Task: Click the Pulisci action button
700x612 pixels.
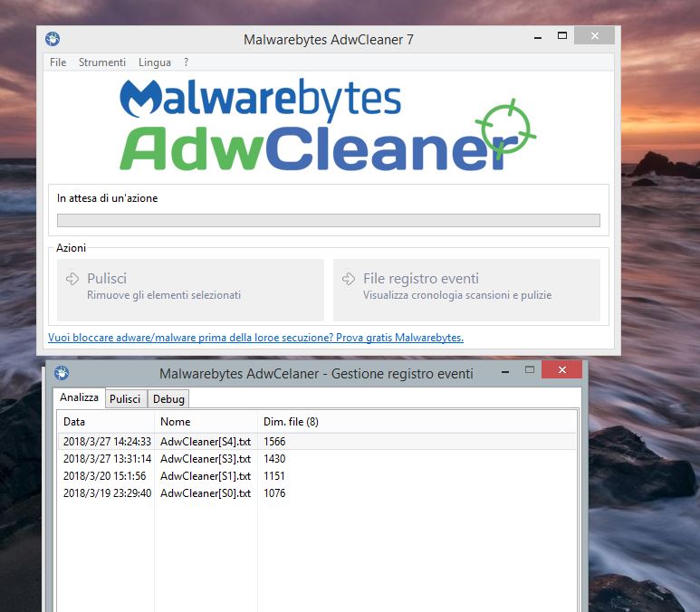Action: pyautogui.click(x=191, y=290)
